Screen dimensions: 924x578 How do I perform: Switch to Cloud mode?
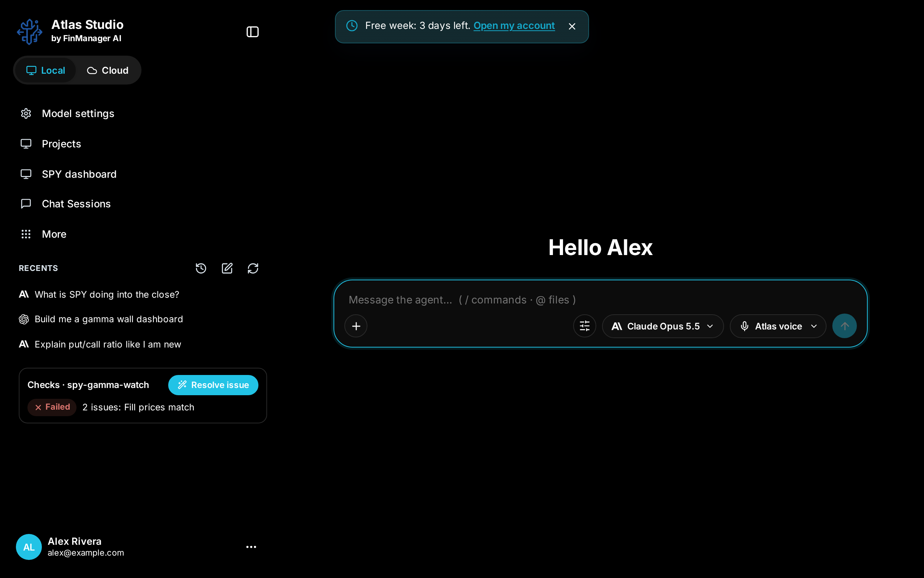tap(108, 70)
